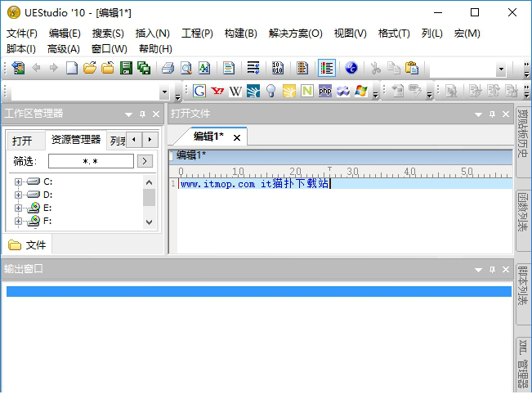The width and height of the screenshot is (532, 408).
Task: Click the spell check Aa icon
Action: pos(204,68)
